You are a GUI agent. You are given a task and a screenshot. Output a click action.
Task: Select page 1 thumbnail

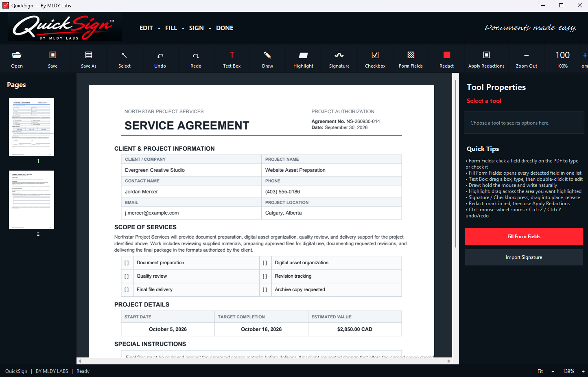tap(31, 127)
